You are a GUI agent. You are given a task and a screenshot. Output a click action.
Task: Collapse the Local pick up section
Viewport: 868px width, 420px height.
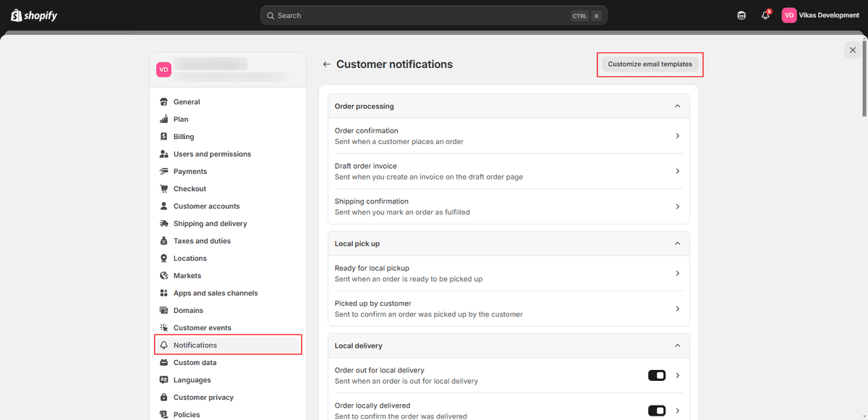(x=677, y=244)
